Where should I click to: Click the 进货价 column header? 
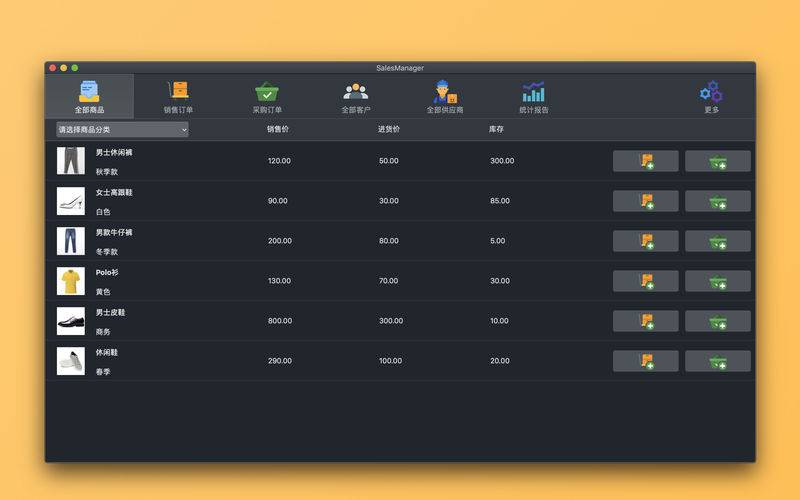click(x=389, y=129)
